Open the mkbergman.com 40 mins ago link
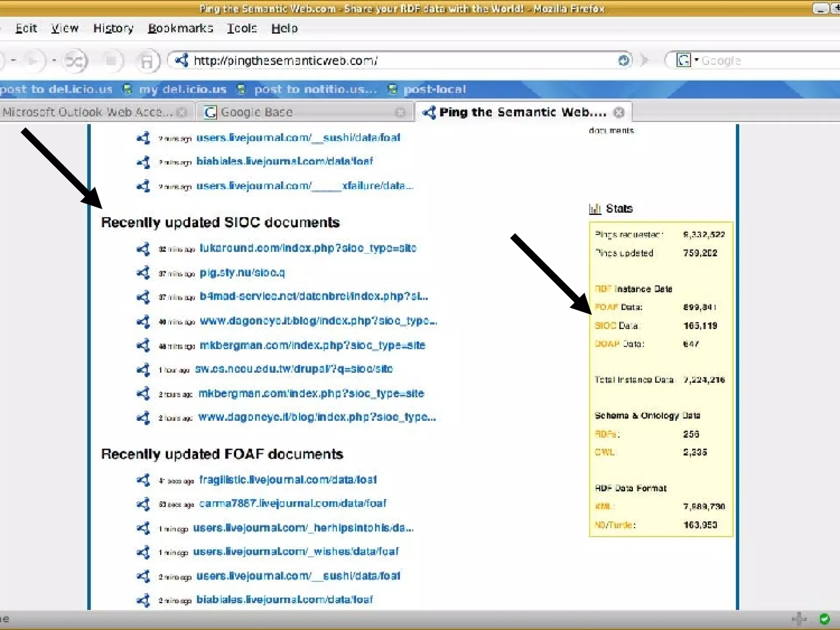The height and width of the screenshot is (630, 840). (312, 345)
